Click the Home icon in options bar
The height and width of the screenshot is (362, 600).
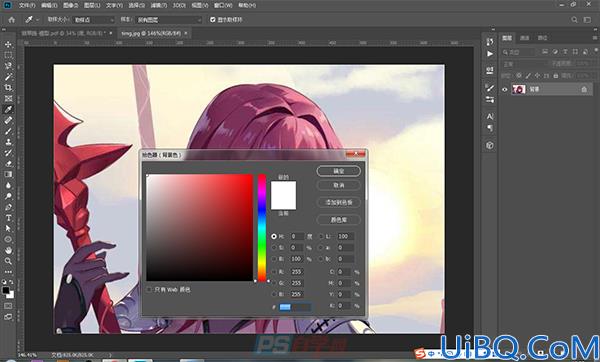(12, 20)
